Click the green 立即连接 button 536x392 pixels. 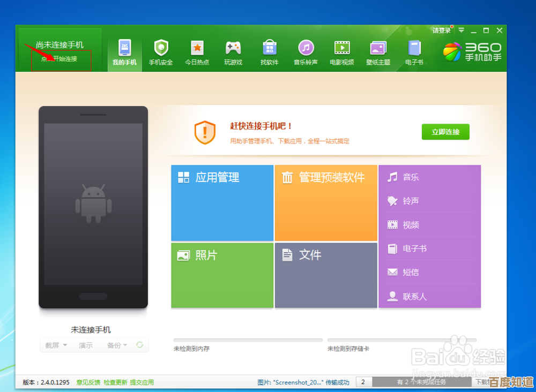(x=445, y=132)
